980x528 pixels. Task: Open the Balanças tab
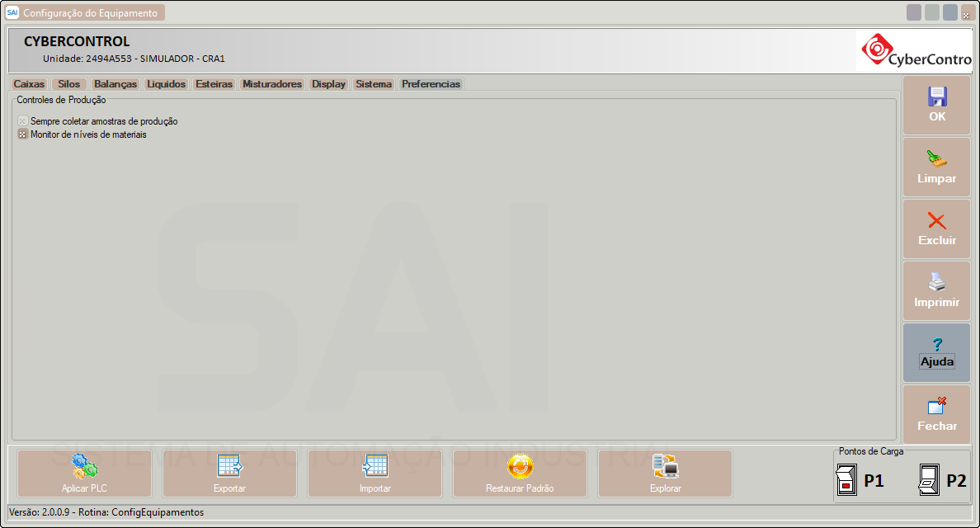115,84
